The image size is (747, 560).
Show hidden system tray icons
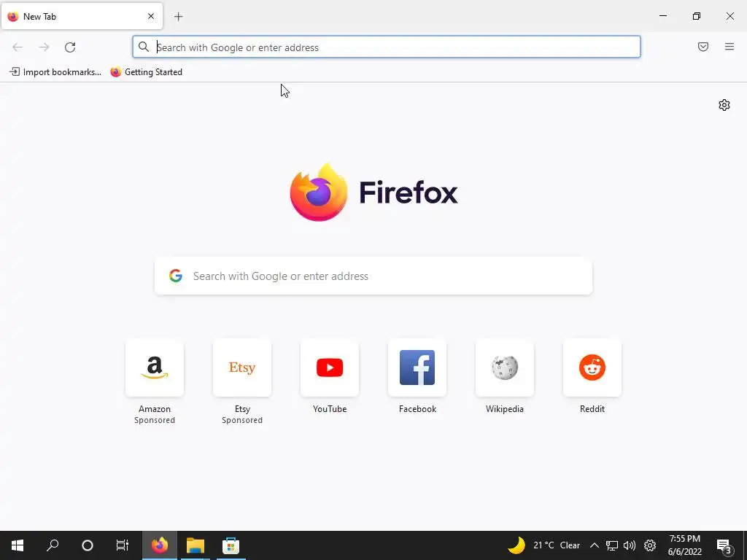click(594, 545)
